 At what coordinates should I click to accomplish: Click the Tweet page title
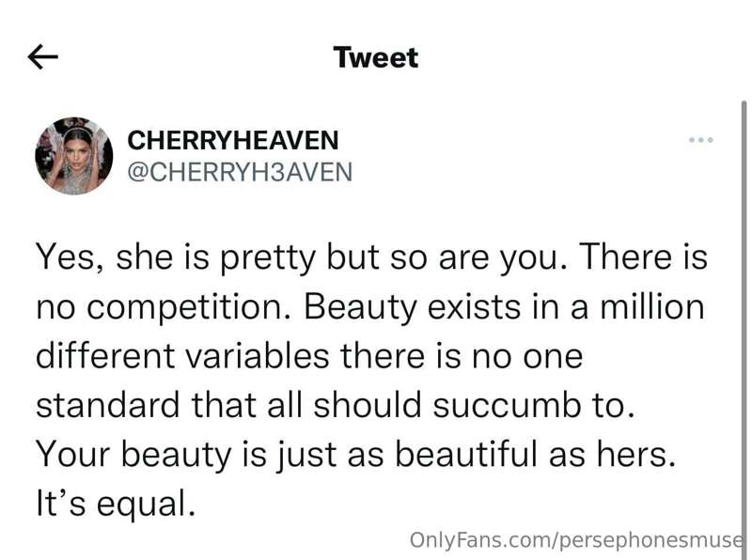coord(375,57)
